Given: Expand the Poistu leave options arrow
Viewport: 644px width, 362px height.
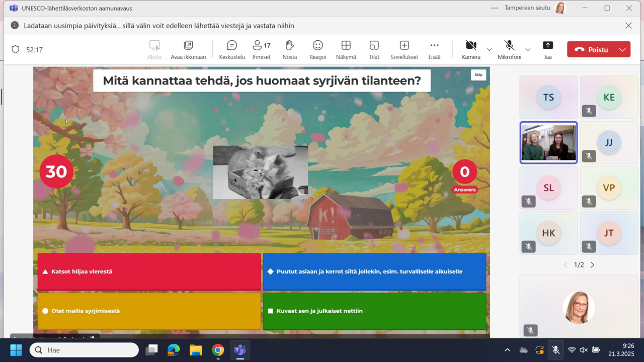Looking at the screenshot, I should 623,49.
